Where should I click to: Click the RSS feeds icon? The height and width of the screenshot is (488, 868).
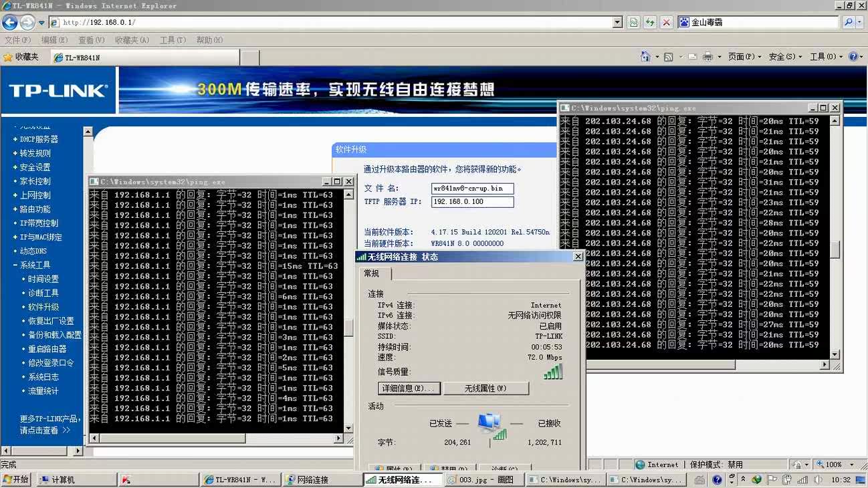click(x=668, y=57)
